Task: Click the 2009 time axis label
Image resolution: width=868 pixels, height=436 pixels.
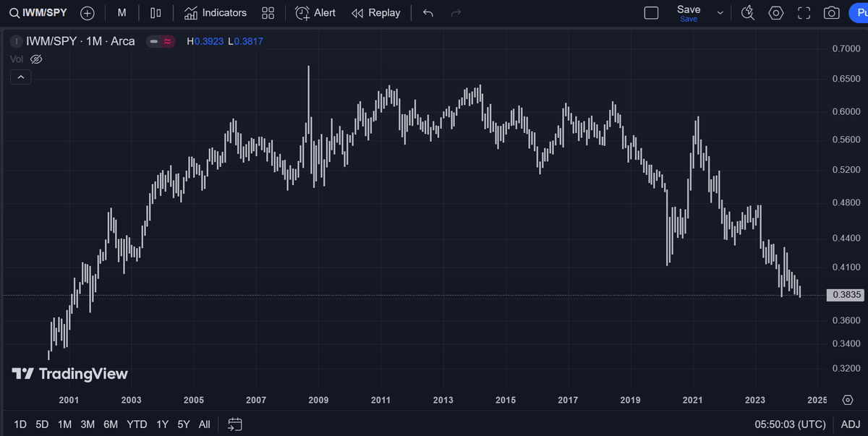Action: [x=318, y=400]
